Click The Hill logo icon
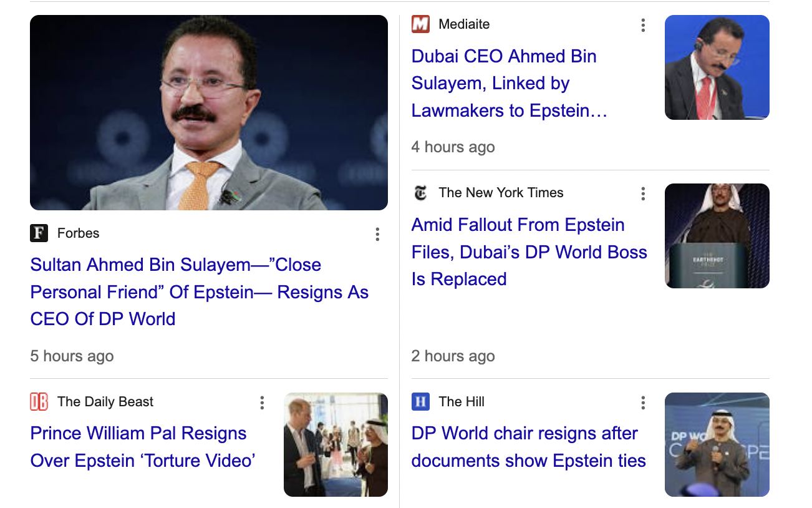812x508 pixels. click(420, 402)
